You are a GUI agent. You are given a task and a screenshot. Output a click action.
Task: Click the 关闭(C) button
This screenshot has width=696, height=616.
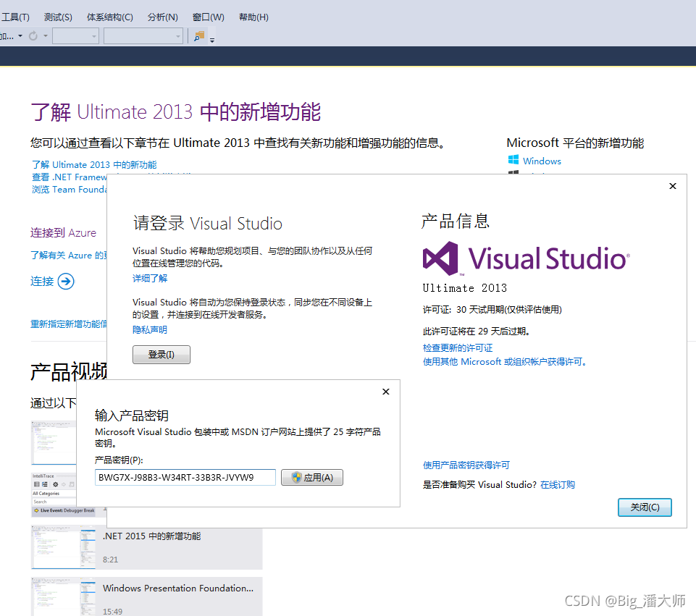click(645, 507)
